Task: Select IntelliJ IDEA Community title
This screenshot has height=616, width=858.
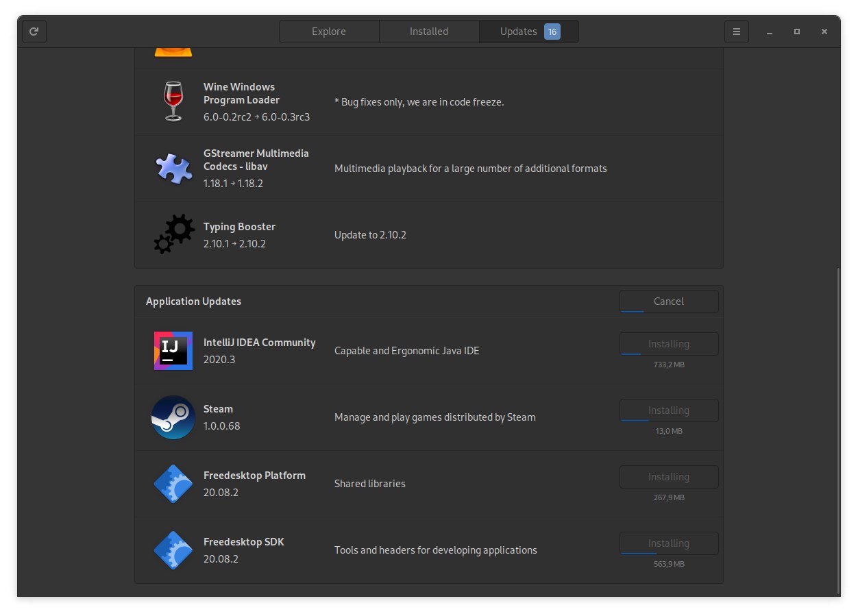Action: pos(260,343)
